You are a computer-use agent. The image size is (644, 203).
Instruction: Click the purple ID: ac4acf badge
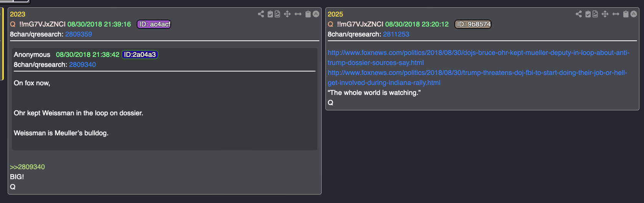click(x=154, y=24)
